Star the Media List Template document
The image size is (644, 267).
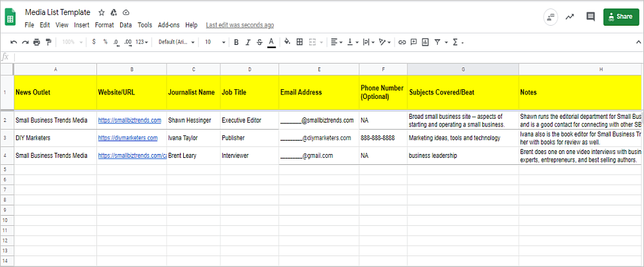(102, 13)
